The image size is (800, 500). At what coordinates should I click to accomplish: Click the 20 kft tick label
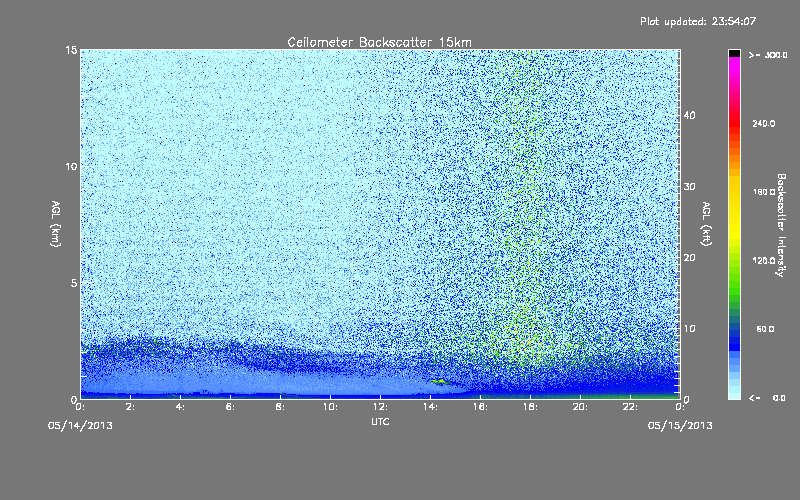tap(689, 258)
